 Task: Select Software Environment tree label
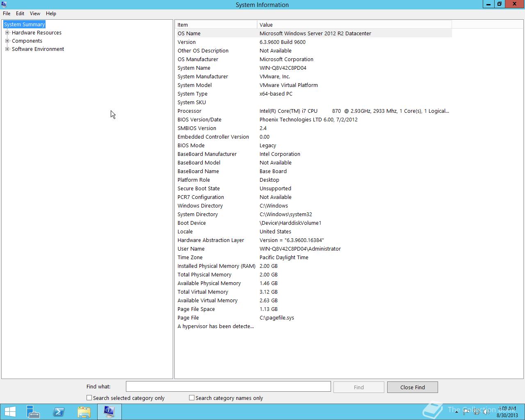pos(38,49)
